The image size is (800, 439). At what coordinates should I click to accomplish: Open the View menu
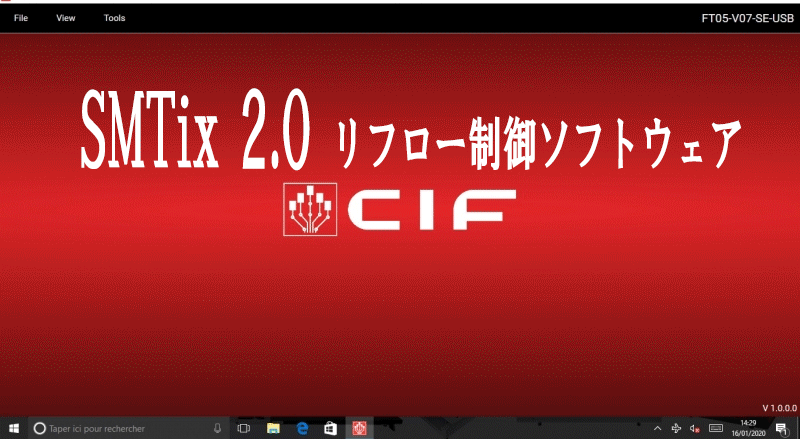66,18
